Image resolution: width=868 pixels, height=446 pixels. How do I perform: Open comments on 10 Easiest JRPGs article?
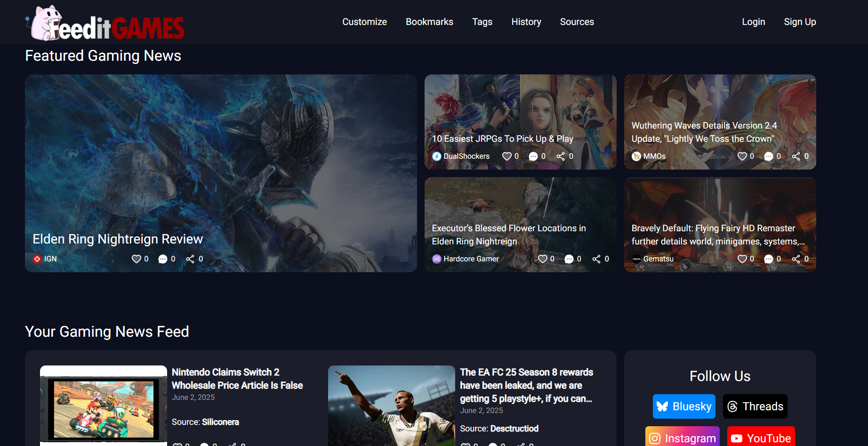coord(533,156)
